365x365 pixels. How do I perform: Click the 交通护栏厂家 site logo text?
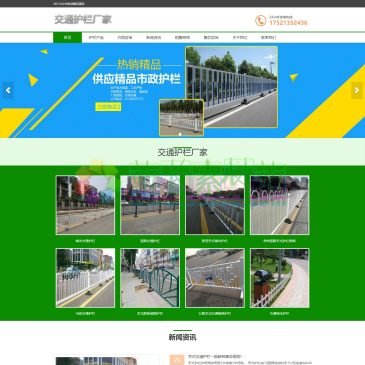coord(83,20)
